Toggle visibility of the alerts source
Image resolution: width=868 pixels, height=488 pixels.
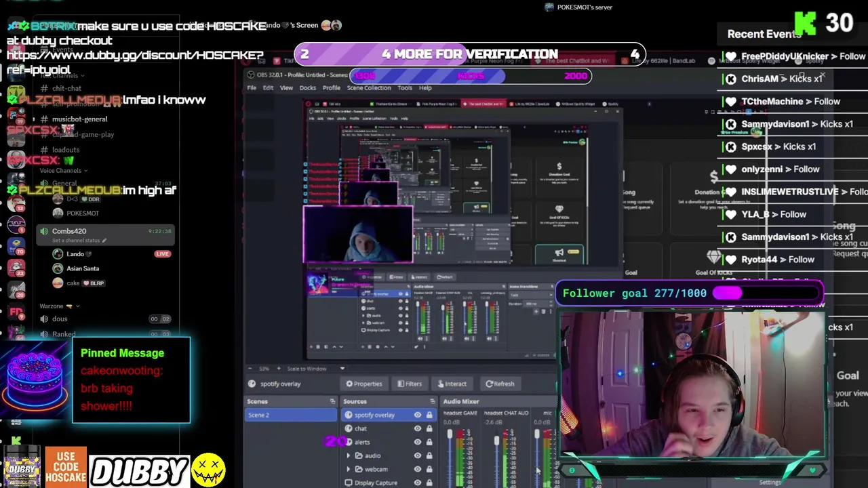(x=418, y=442)
